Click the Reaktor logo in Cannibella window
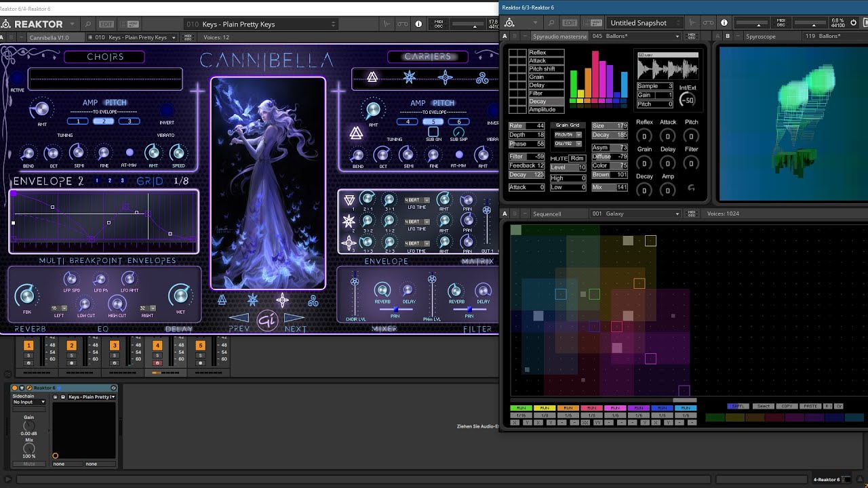This screenshot has width=868, height=488. [x=33, y=24]
